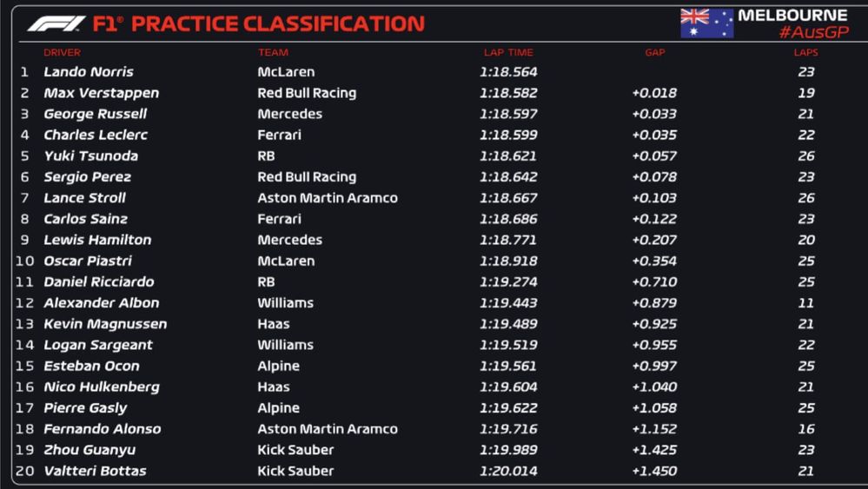Select driver Lando Norris
The height and width of the screenshot is (489, 868).
(89, 72)
